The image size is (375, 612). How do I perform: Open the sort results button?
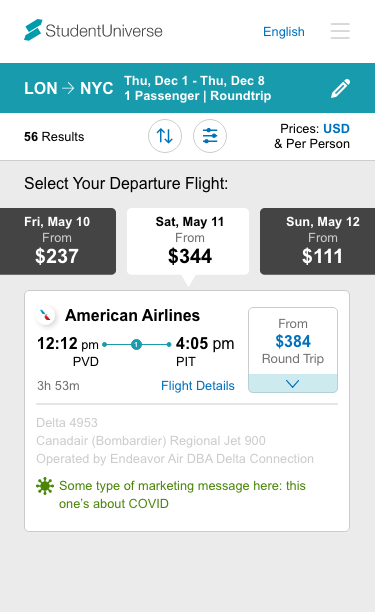[x=165, y=136]
